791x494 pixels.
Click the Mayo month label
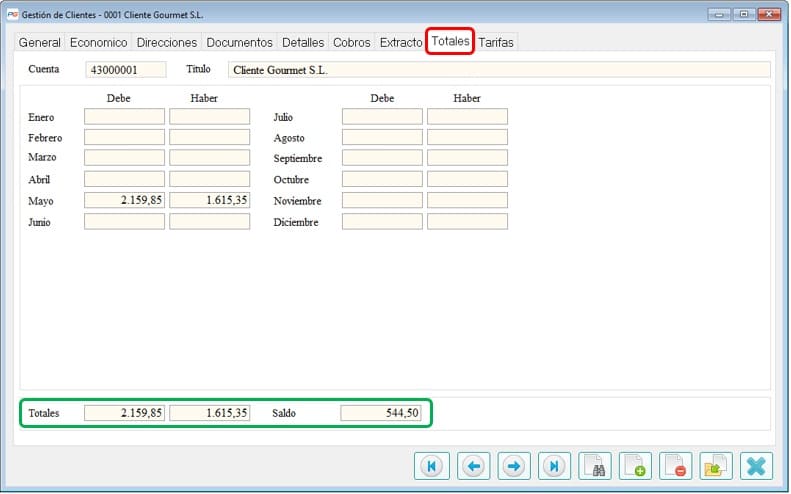click(41, 201)
